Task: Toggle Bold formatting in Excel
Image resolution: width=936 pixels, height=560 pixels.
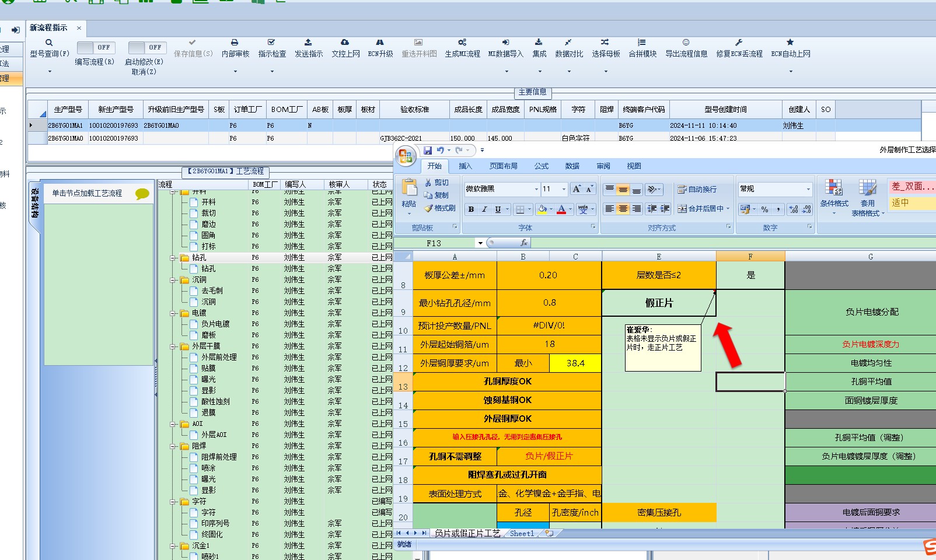Action: (x=471, y=209)
